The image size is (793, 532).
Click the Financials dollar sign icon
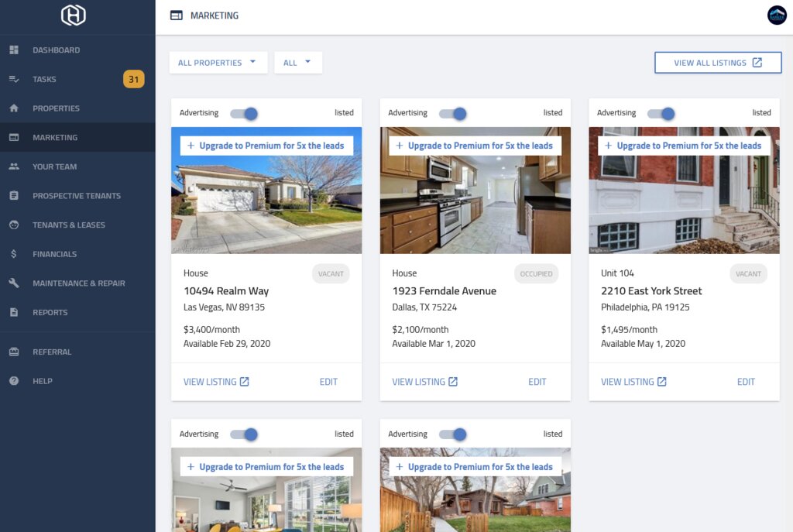click(x=14, y=254)
